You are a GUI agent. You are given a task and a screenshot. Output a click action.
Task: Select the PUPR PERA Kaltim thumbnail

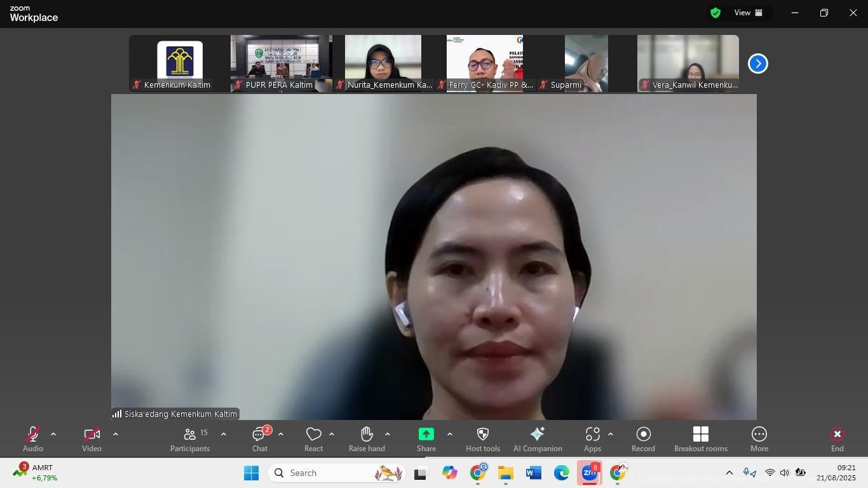click(281, 64)
